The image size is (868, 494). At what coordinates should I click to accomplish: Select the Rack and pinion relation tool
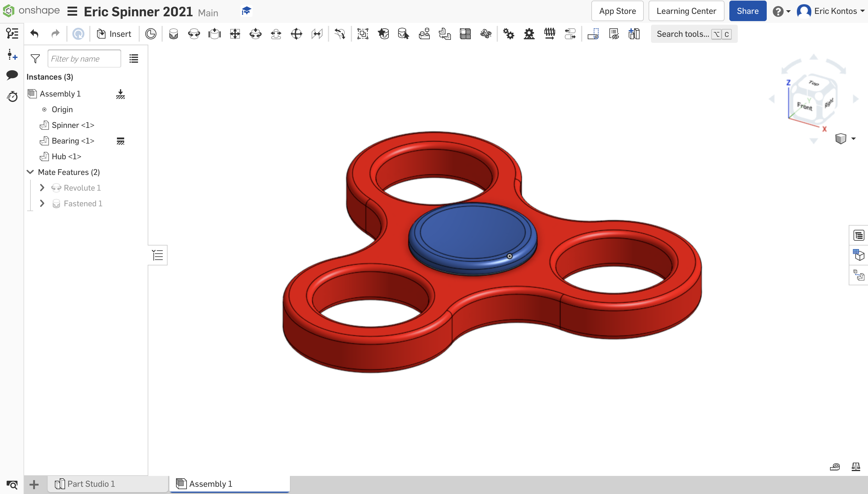(529, 33)
